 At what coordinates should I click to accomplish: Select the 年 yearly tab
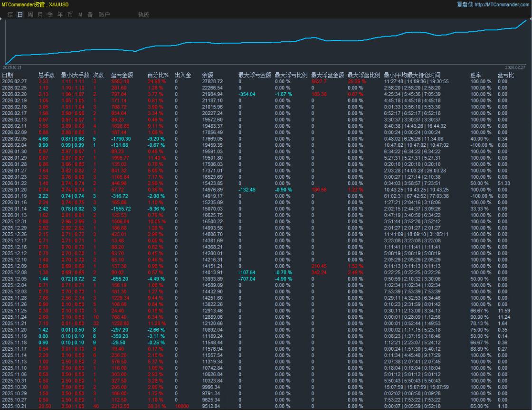click(60, 15)
